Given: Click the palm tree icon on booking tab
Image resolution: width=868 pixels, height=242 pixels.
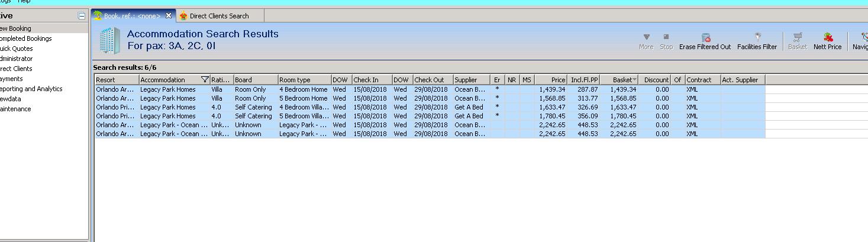Looking at the screenshot, I should point(98,15).
